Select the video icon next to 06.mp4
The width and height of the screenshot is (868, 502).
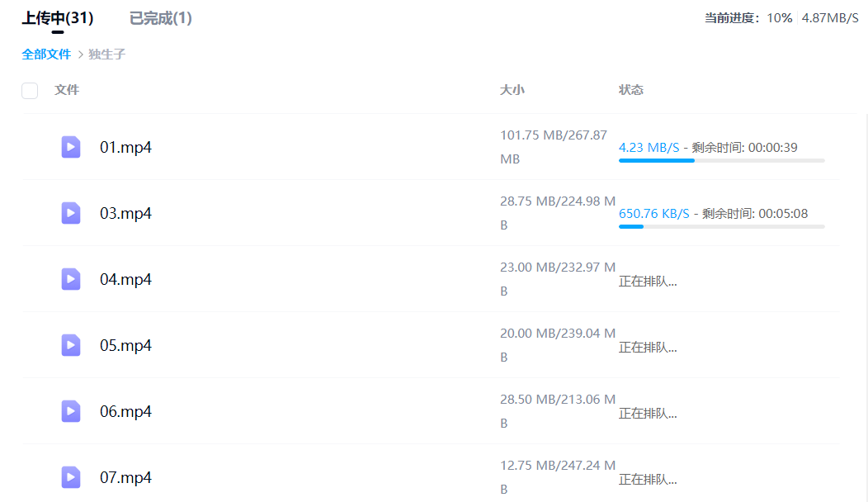tap(71, 411)
